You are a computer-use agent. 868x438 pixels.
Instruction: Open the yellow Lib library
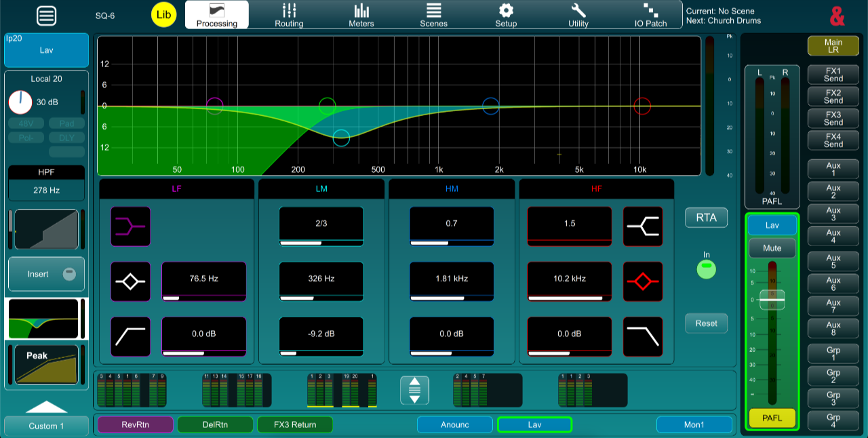pos(163,14)
